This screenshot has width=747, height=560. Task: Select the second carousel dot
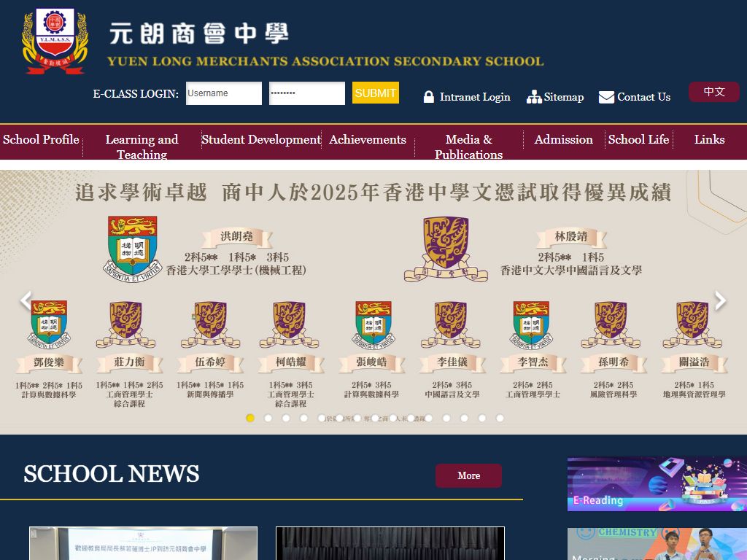268,418
